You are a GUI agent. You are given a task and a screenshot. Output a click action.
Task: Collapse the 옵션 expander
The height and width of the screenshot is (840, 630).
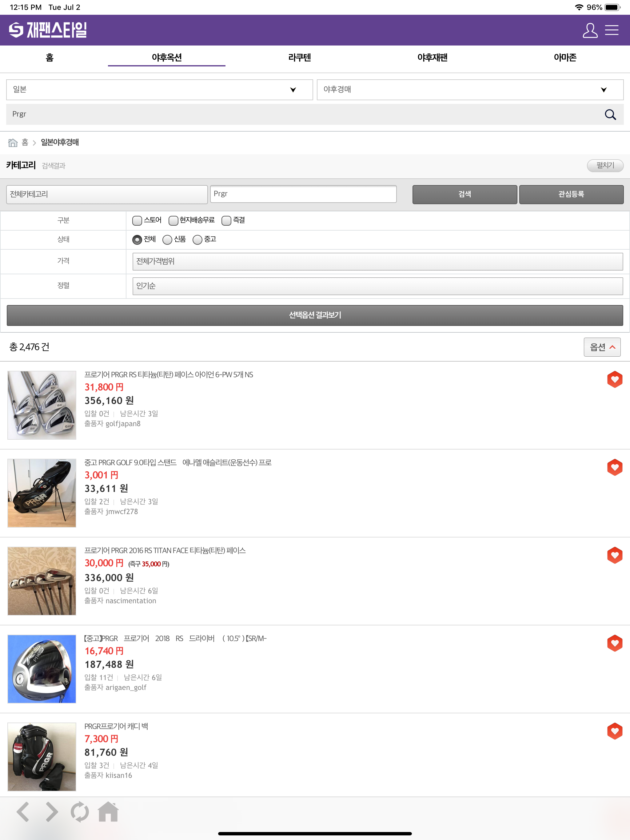coord(602,347)
